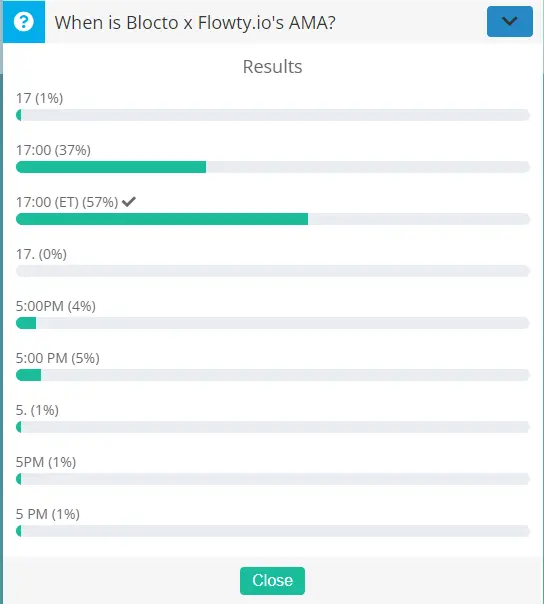Select the 17 (1%) progress bar
544x604 pixels.
point(273,115)
